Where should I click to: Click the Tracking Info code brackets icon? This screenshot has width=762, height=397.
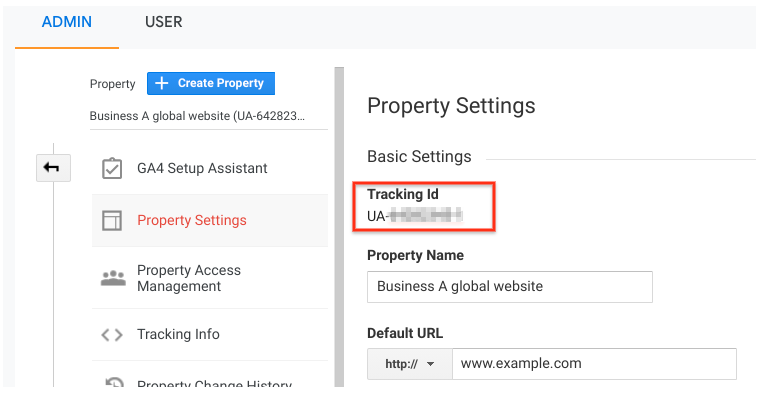(112, 335)
